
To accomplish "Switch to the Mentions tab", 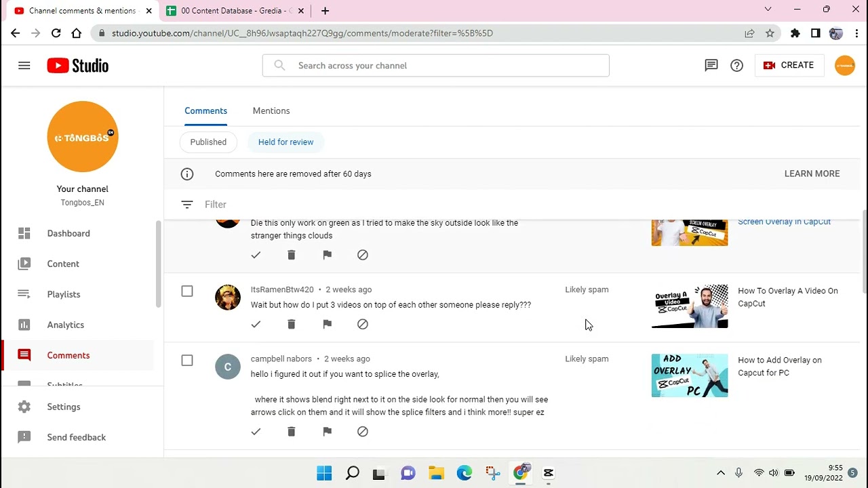I will [271, 110].
